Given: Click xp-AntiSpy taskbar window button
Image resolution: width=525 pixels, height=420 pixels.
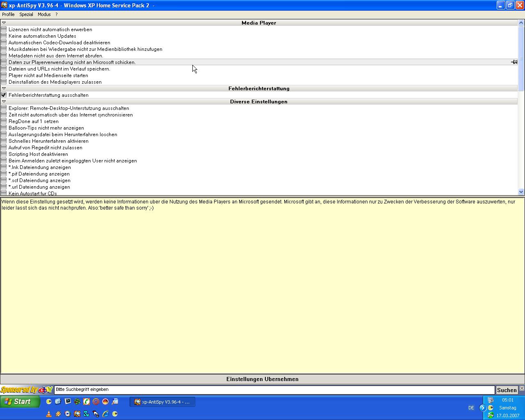Looking at the screenshot, I should coord(162,402).
